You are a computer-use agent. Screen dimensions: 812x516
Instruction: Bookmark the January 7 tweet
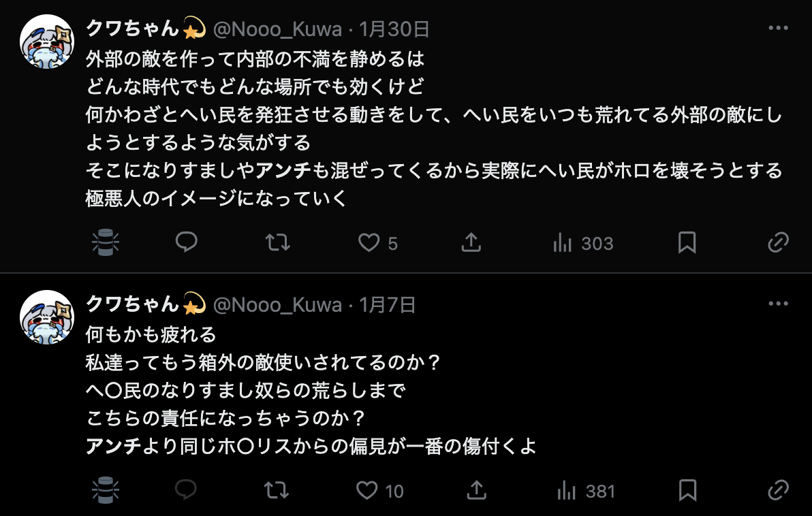[687, 490]
